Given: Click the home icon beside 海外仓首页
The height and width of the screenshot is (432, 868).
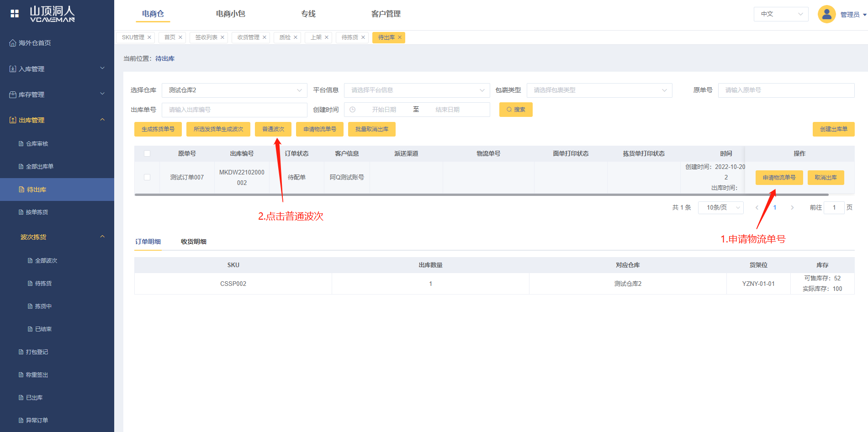Looking at the screenshot, I should tap(13, 43).
